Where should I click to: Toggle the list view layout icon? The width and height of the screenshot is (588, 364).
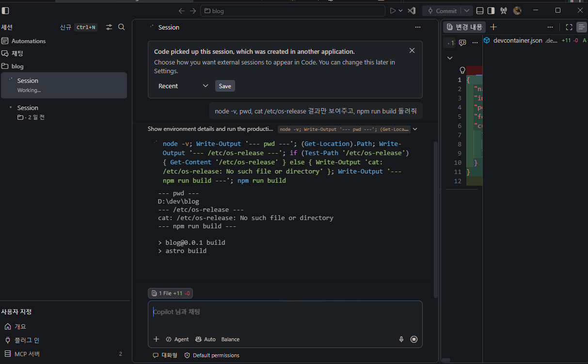[582, 27]
